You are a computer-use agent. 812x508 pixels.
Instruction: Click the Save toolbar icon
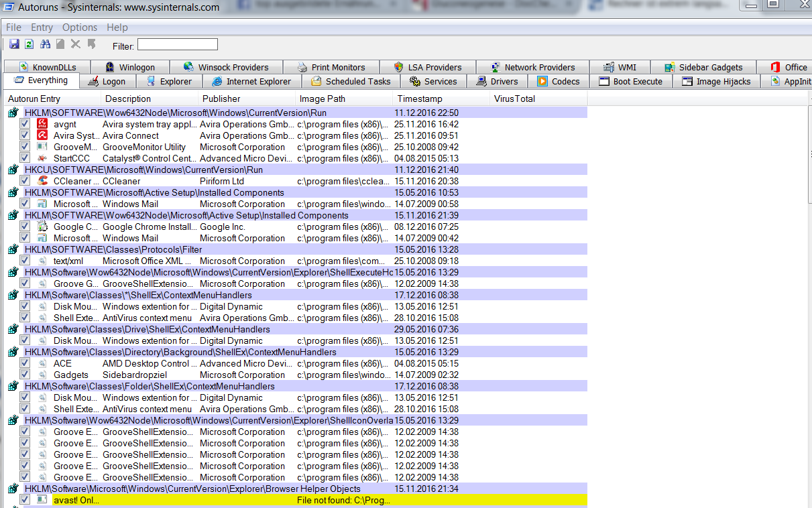click(x=14, y=44)
